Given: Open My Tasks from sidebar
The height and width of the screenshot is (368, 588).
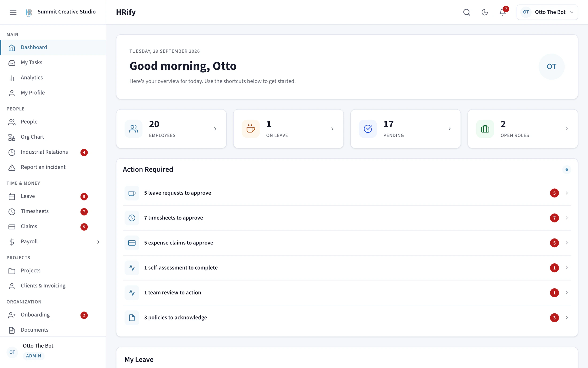Looking at the screenshot, I should 53,63.
